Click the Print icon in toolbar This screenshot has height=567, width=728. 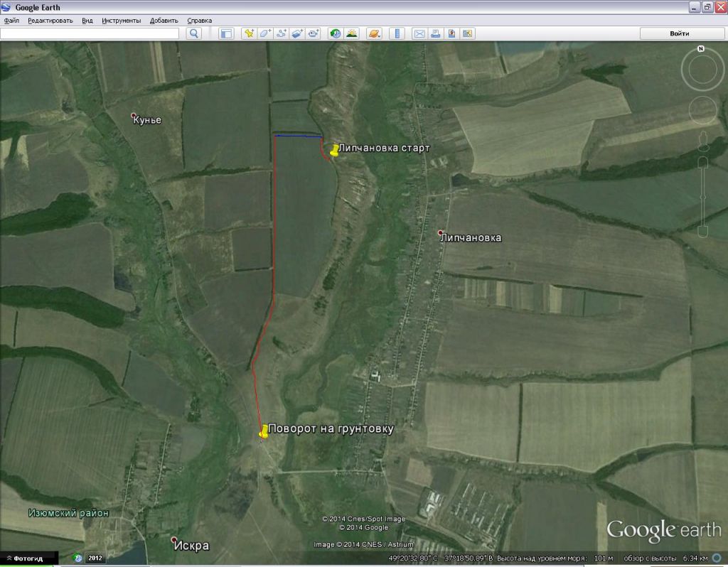coord(435,33)
